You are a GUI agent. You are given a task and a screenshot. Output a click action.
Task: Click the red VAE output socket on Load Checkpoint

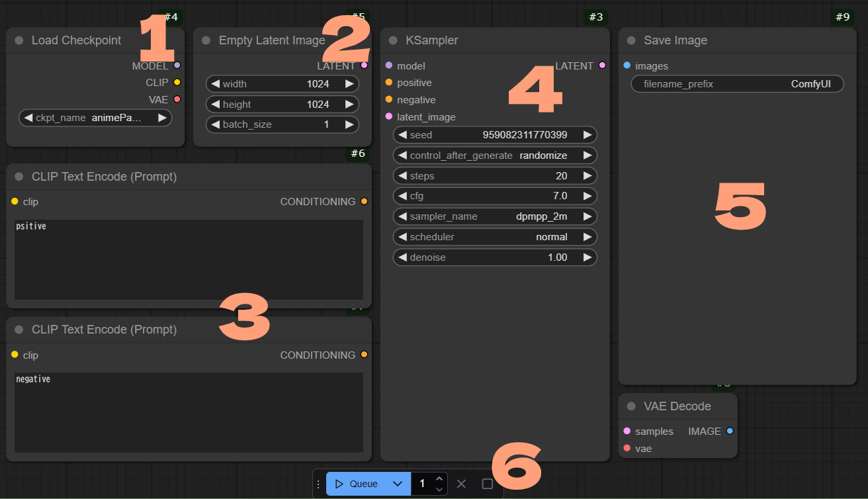coord(177,99)
